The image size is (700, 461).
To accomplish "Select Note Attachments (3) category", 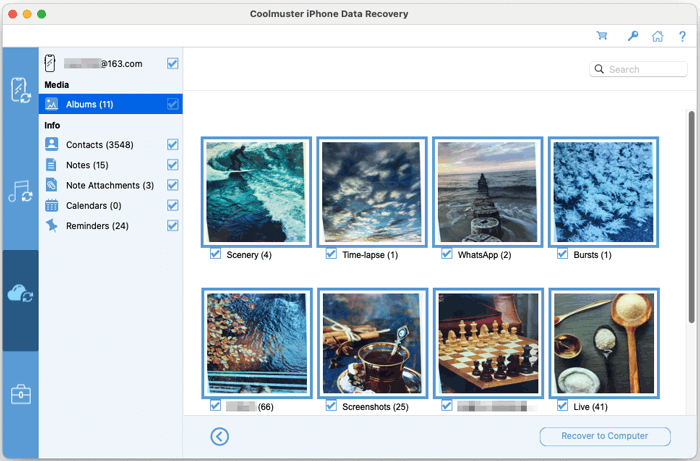I will click(x=111, y=185).
